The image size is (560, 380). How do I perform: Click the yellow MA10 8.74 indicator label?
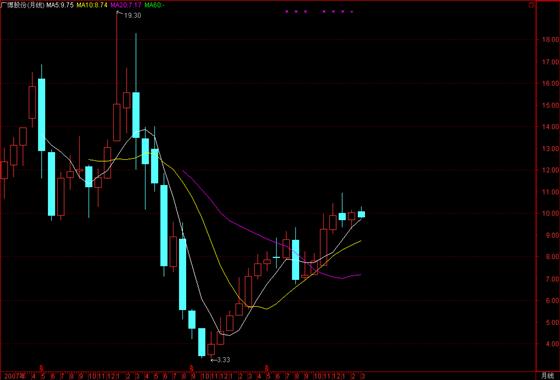click(92, 5)
